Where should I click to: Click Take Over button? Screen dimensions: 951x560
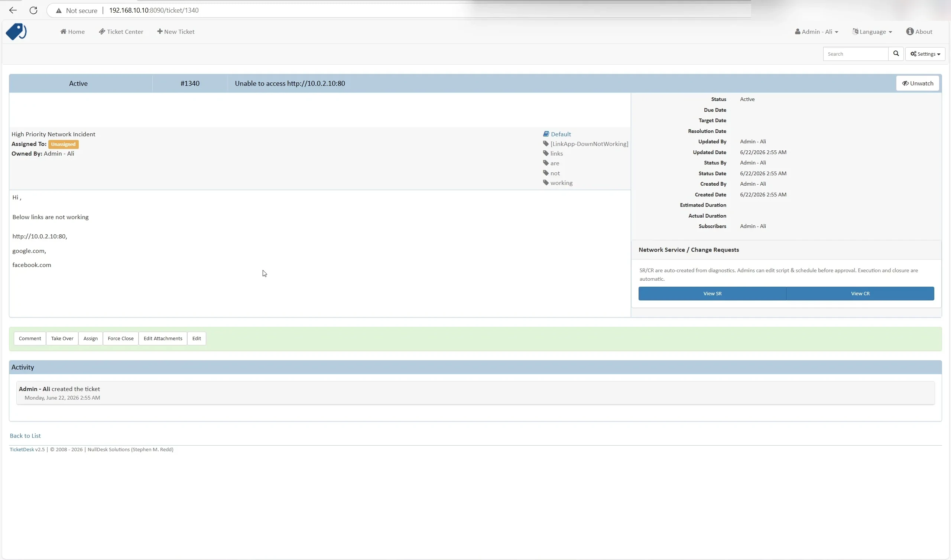point(62,339)
